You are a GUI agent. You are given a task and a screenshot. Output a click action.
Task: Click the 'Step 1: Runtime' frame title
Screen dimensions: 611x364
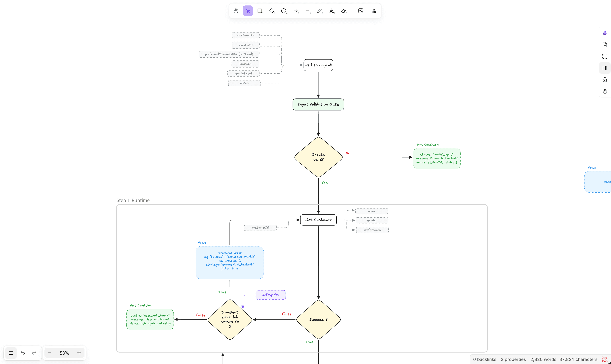pos(133,200)
